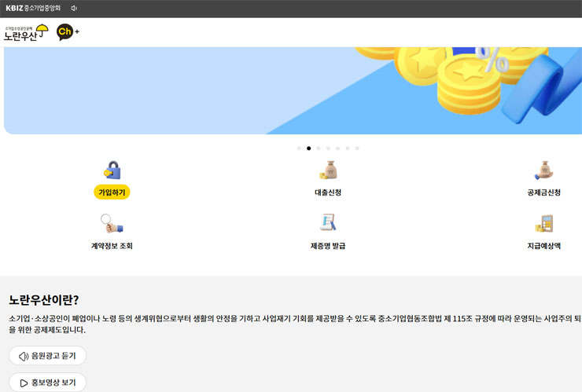The width and height of the screenshot is (582, 392).
Task: Click the calculator 지급예상액 icon
Action: 544,223
